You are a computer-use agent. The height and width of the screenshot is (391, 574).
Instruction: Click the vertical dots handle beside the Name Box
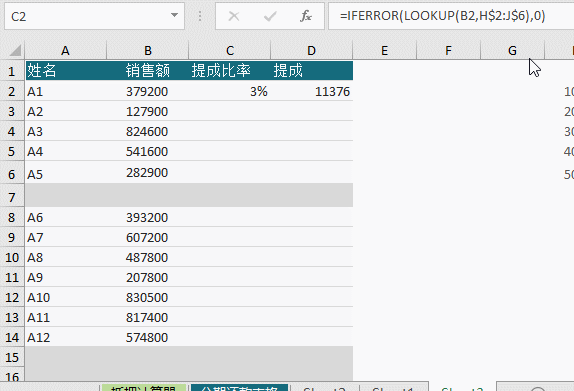pos(200,16)
